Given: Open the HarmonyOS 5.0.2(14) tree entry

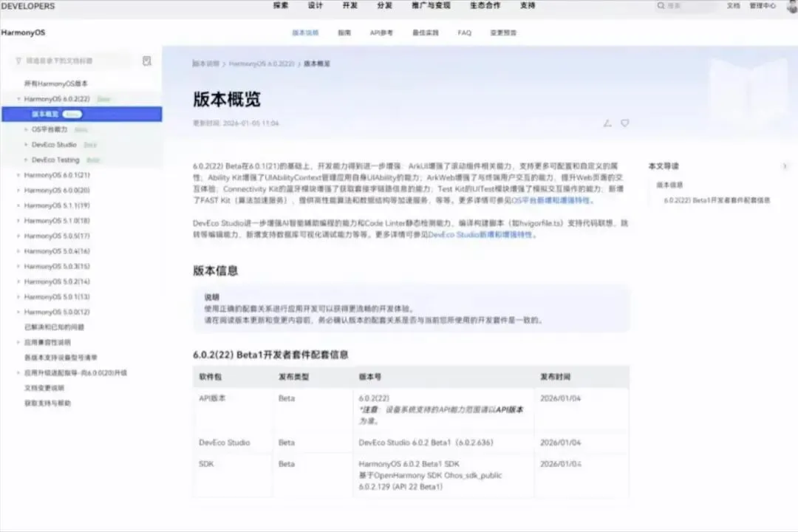Looking at the screenshot, I should point(57,282).
